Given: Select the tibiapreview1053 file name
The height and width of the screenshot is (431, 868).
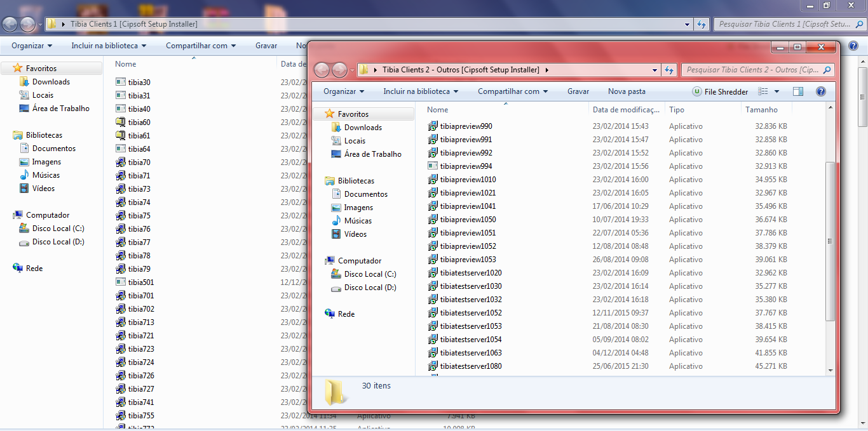Looking at the screenshot, I should pyautogui.click(x=468, y=260).
